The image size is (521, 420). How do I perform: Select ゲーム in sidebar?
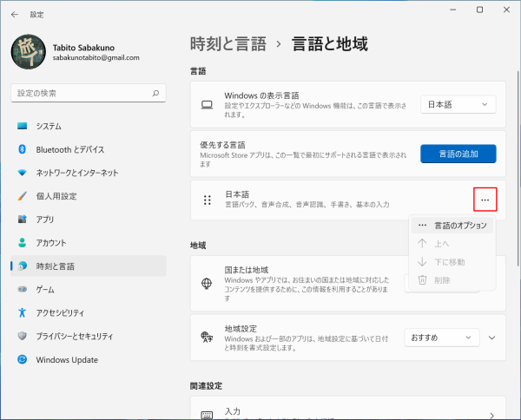pos(89,289)
